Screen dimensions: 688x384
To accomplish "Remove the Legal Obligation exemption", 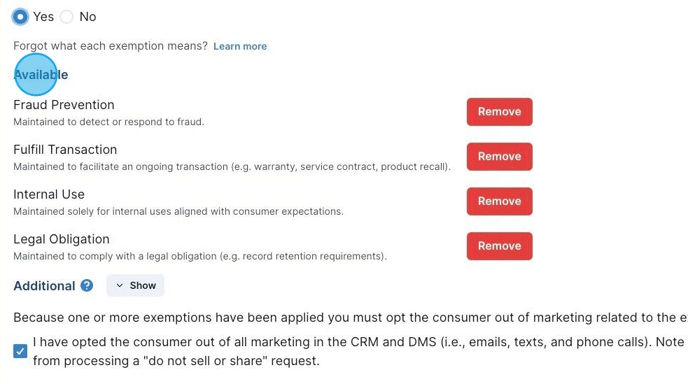I will (x=499, y=246).
